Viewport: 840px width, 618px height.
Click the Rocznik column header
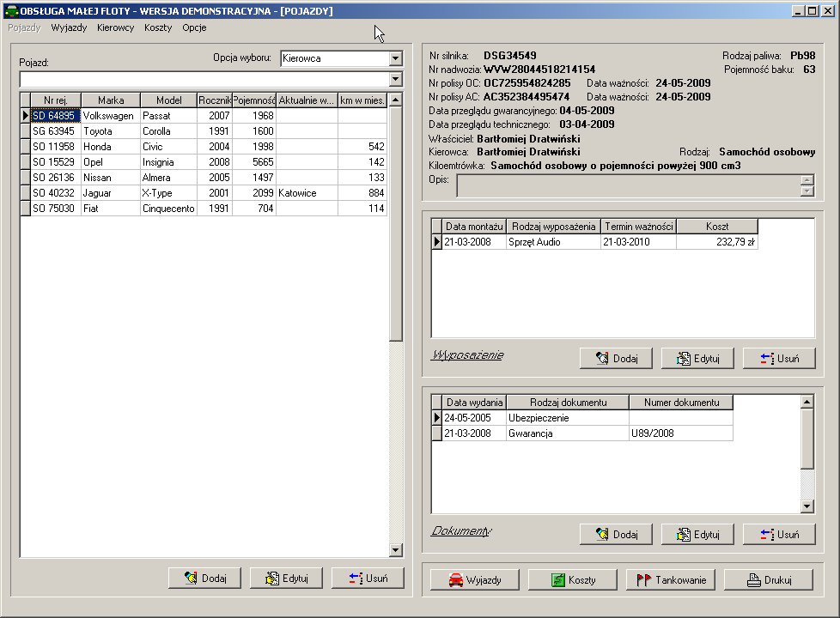(x=214, y=100)
